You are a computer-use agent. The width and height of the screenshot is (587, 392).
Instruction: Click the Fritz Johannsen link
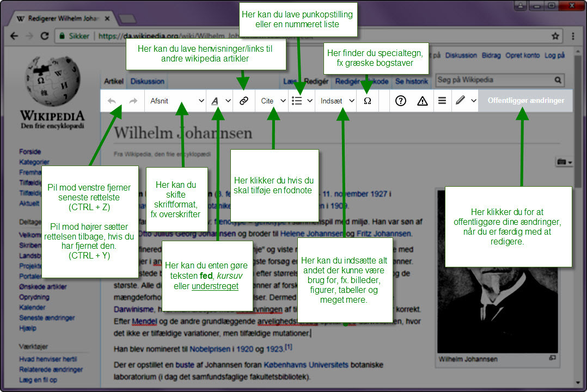tap(384, 234)
